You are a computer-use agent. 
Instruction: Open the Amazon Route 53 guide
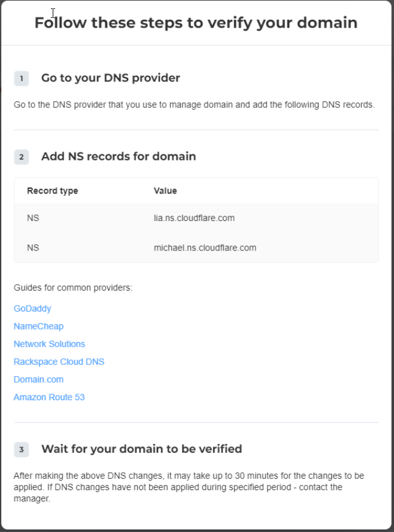[x=49, y=397]
